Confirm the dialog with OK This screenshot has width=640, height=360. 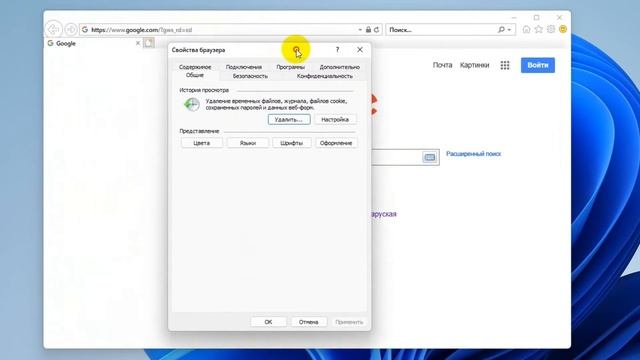click(x=268, y=322)
